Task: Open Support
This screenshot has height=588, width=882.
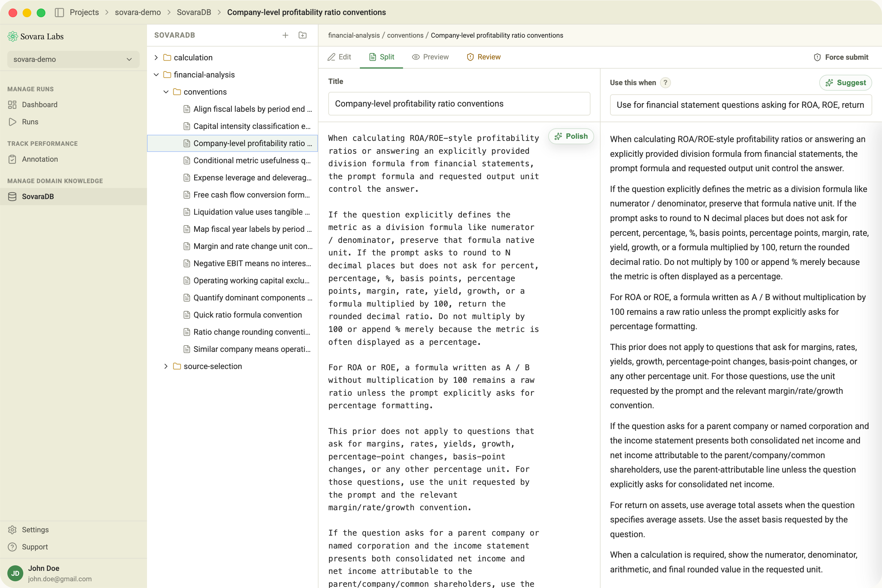Action: click(73, 547)
